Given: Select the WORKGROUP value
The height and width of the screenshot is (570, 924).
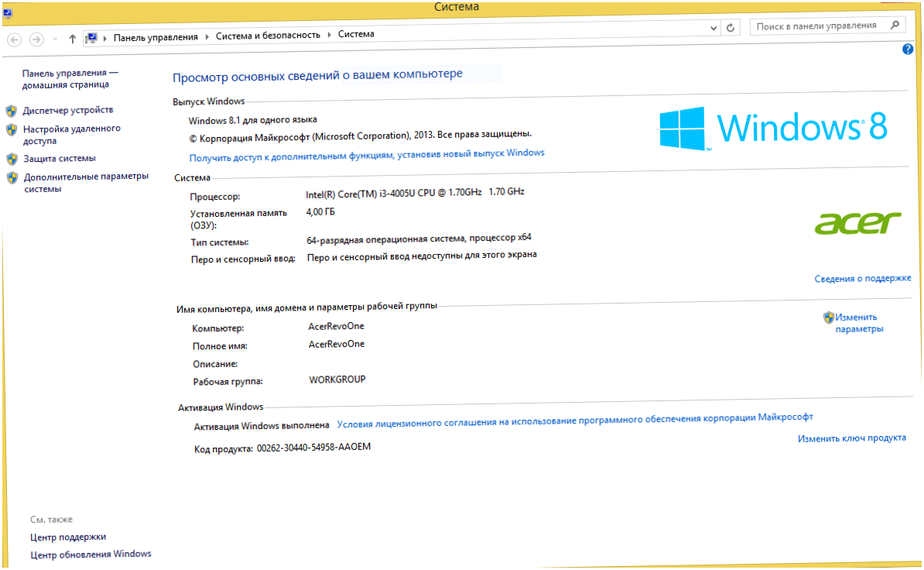Looking at the screenshot, I should tap(337, 379).
